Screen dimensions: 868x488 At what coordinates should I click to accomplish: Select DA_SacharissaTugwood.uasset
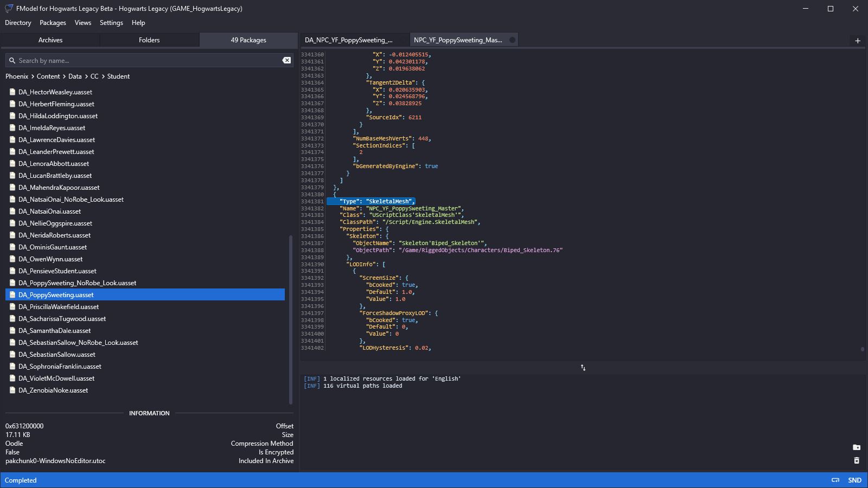(145, 319)
